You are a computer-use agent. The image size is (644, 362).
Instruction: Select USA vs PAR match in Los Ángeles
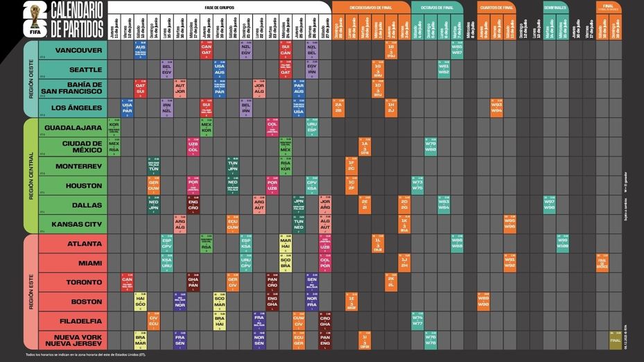tap(127, 108)
